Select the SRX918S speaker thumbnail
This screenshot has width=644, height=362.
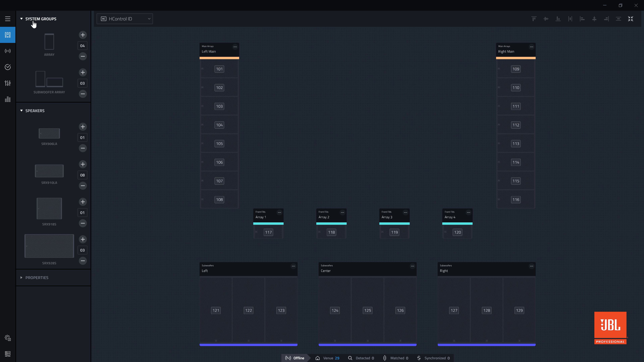(x=49, y=208)
